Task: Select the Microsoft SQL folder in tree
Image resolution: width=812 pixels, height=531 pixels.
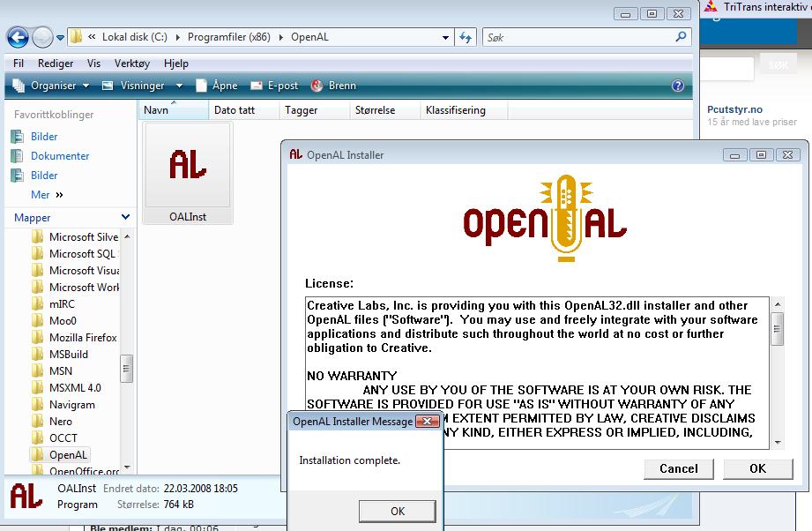Action: [82, 253]
